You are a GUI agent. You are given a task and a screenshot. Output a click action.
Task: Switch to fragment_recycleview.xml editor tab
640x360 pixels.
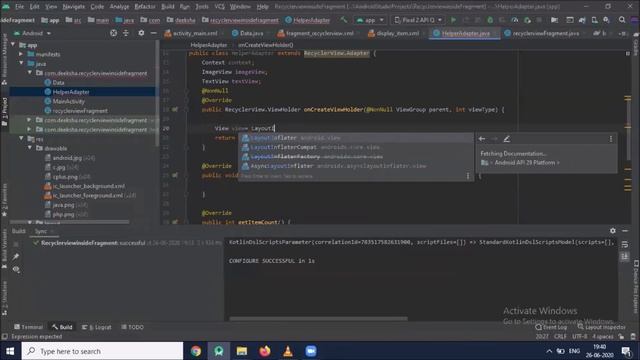tap(316, 33)
